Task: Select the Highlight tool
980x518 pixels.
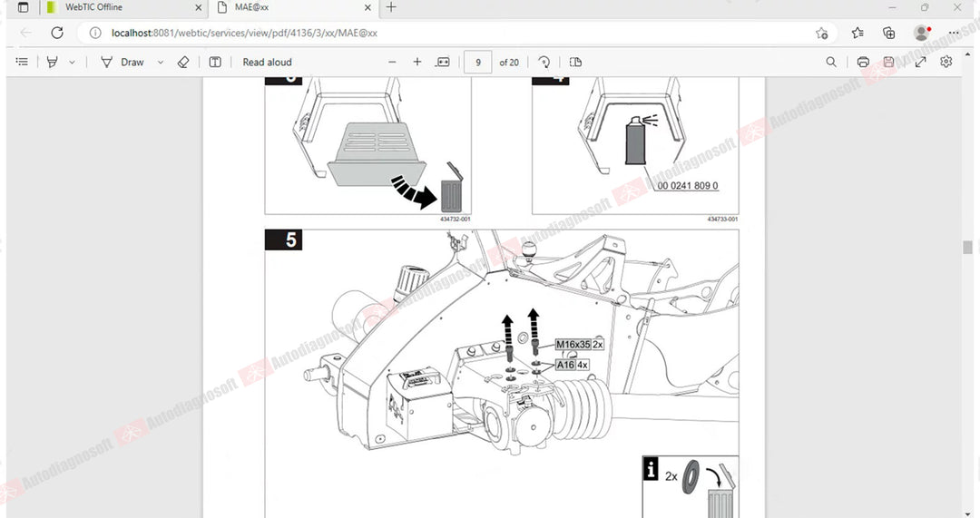Action: pos(53,62)
